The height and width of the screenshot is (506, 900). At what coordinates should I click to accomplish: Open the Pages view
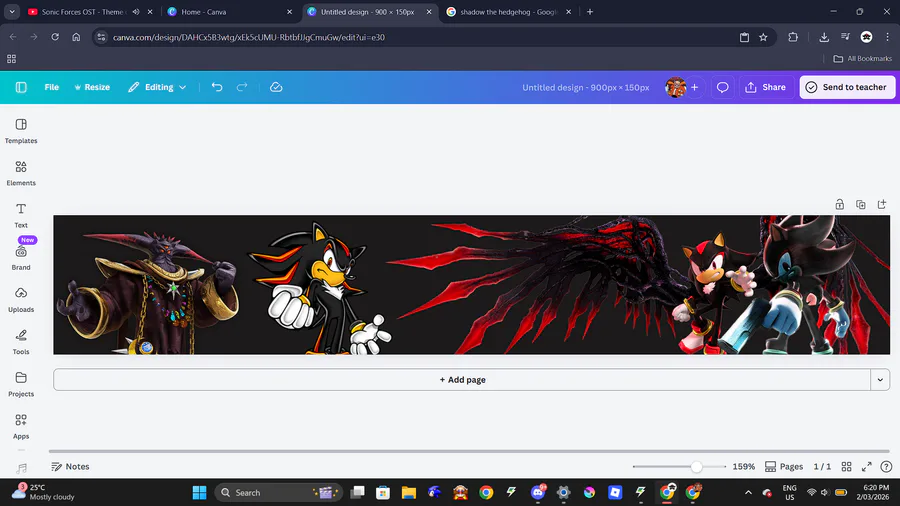pyautogui.click(x=784, y=466)
